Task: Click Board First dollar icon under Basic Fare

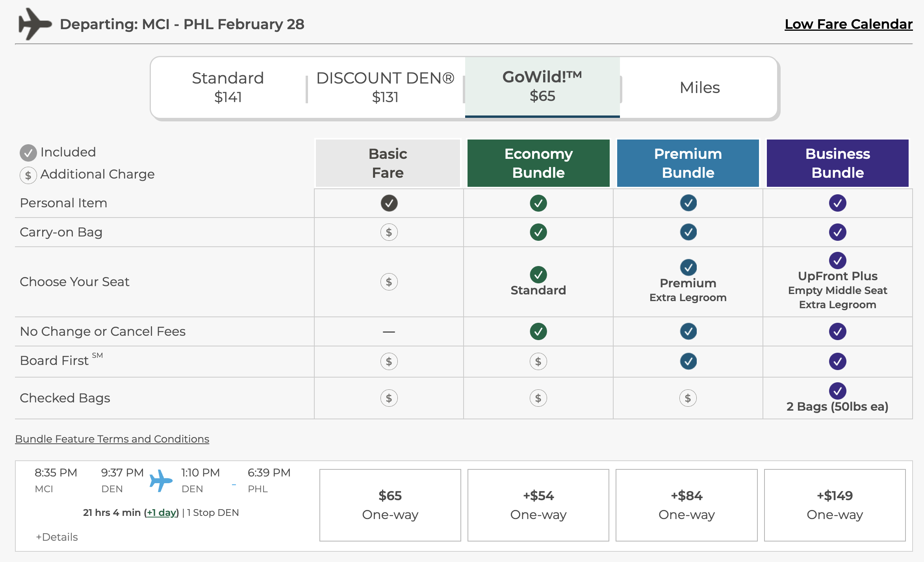Action: (389, 361)
